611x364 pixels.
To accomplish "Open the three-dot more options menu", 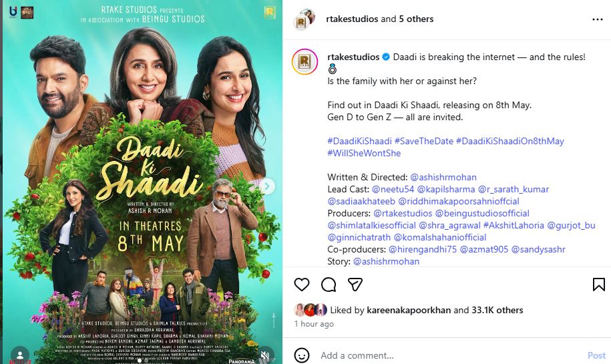I will (x=598, y=19).
